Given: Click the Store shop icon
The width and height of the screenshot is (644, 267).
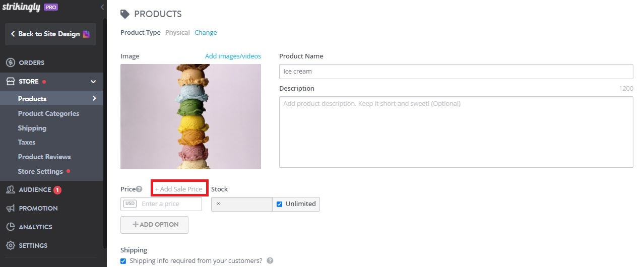Looking at the screenshot, I should point(10,81).
